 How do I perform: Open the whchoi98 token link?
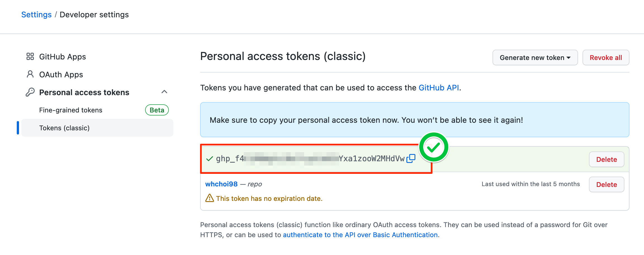click(221, 184)
